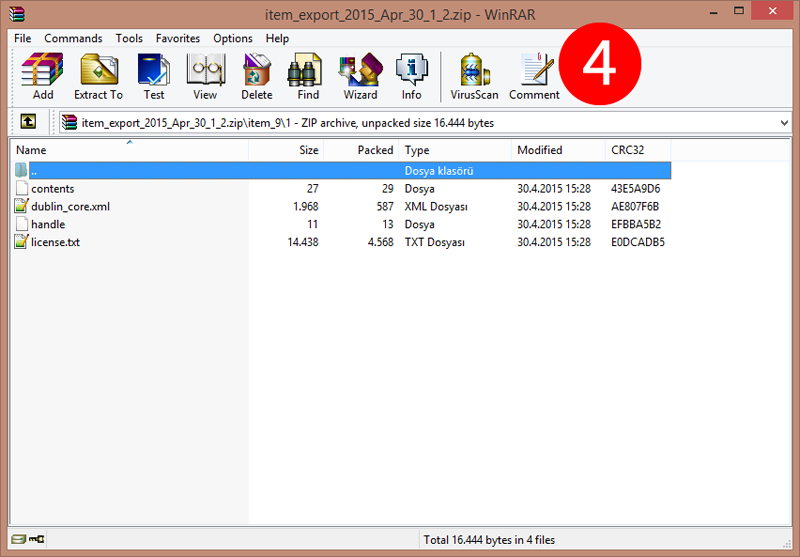Open the Help menu
Image resolution: width=800 pixels, height=557 pixels.
277,38
